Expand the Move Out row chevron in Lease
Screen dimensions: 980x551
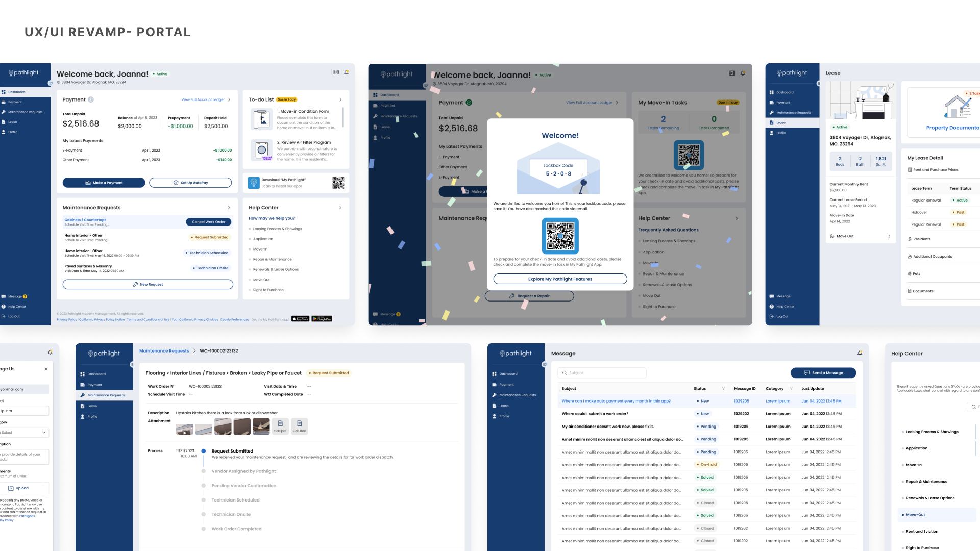889,236
